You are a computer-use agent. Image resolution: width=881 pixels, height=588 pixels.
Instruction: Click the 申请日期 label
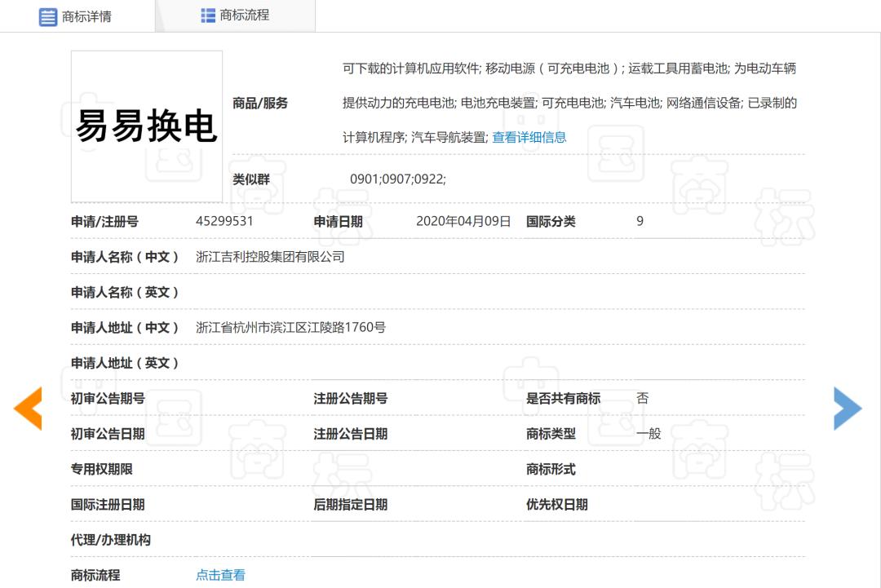tap(338, 221)
